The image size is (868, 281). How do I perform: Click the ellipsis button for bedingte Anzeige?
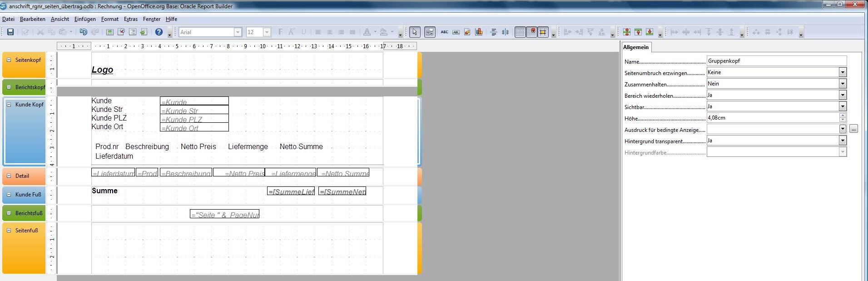[853, 129]
